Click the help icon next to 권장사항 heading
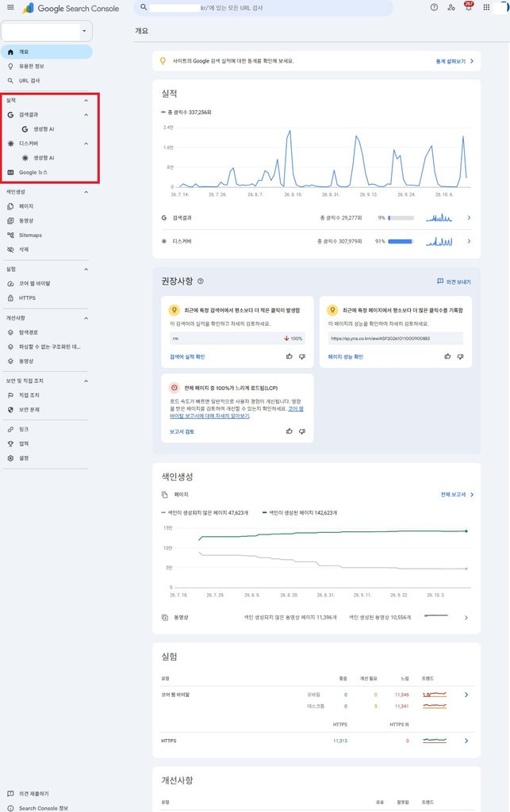The width and height of the screenshot is (510, 812). click(201, 282)
